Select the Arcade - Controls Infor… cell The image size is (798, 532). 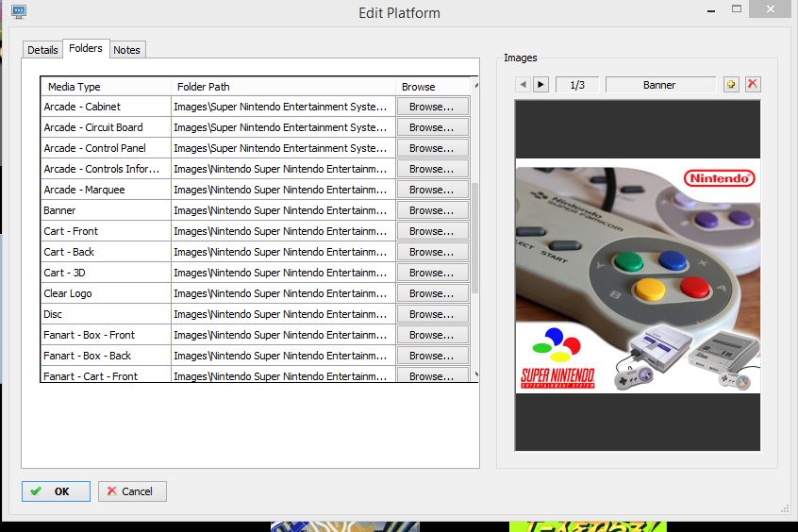coord(106,169)
